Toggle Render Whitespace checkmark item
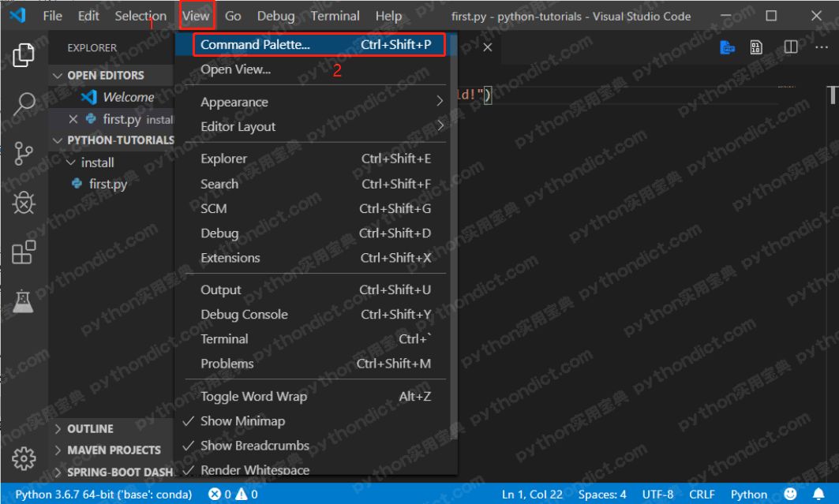 click(x=316, y=469)
